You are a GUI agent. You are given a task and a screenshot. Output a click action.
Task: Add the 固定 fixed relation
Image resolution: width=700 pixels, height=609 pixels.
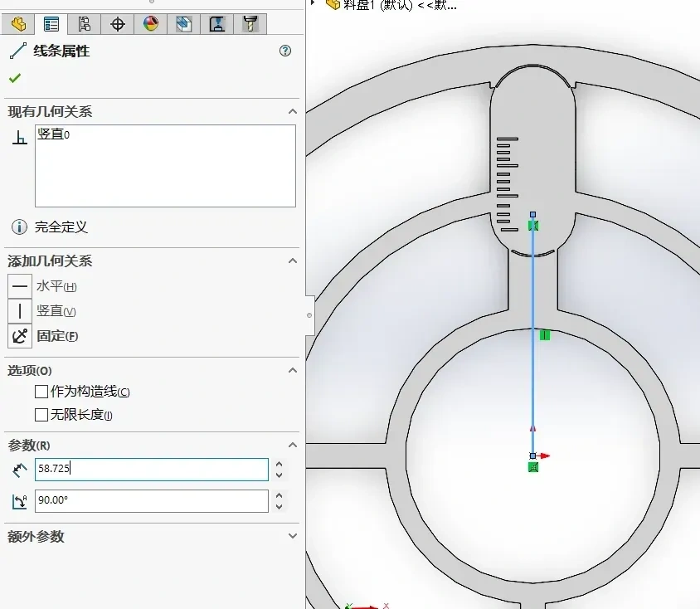click(20, 336)
